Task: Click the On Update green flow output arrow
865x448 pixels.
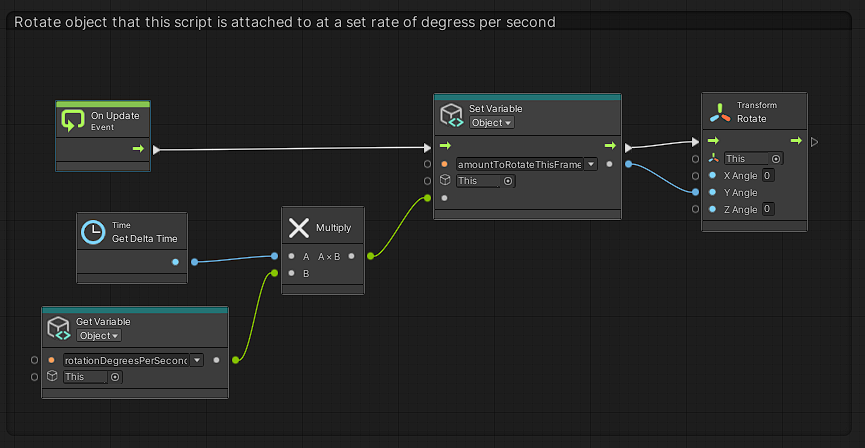Action: (138, 150)
